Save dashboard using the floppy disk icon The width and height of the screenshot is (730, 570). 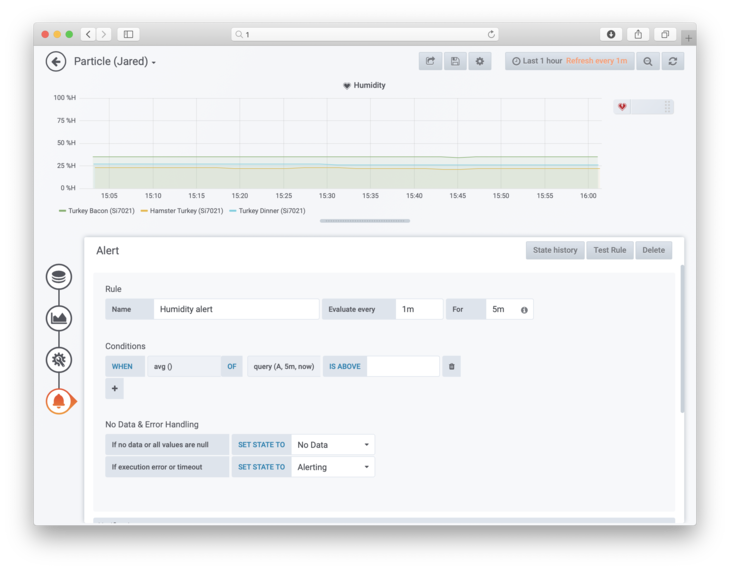point(455,61)
